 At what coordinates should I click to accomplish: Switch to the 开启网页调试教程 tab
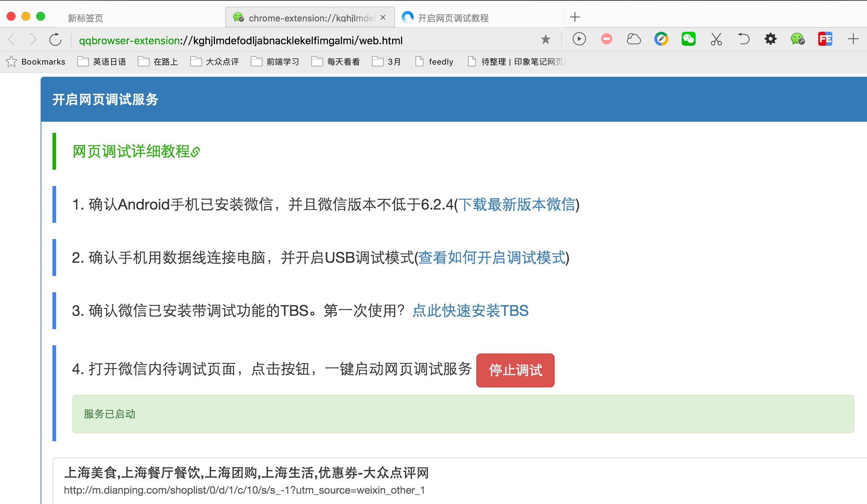pos(453,18)
